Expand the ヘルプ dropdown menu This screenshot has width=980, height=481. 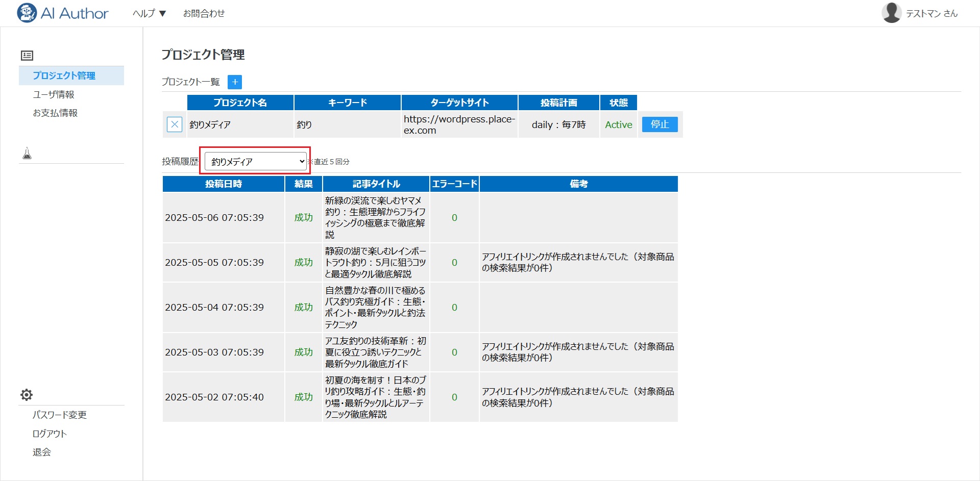[x=149, y=13]
